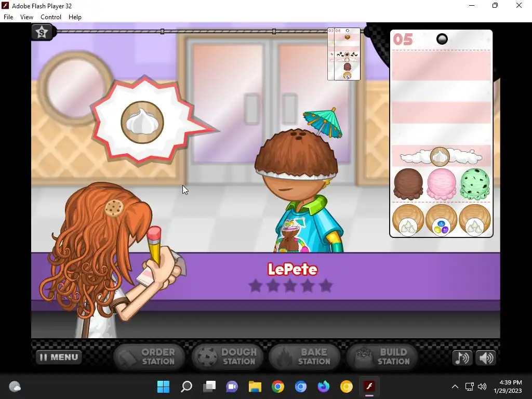Viewport: 532px width, 399px height.
Task: Toggle the sound effects speaker
Action: point(486,358)
